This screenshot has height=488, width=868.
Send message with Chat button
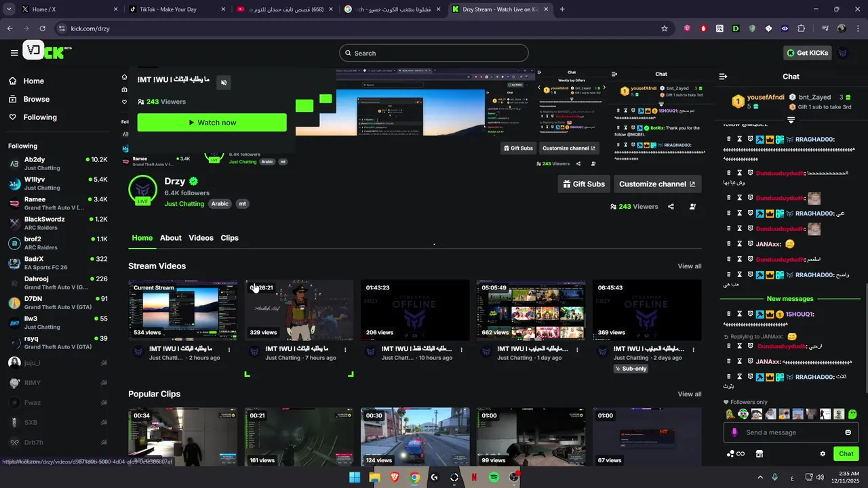point(846,454)
